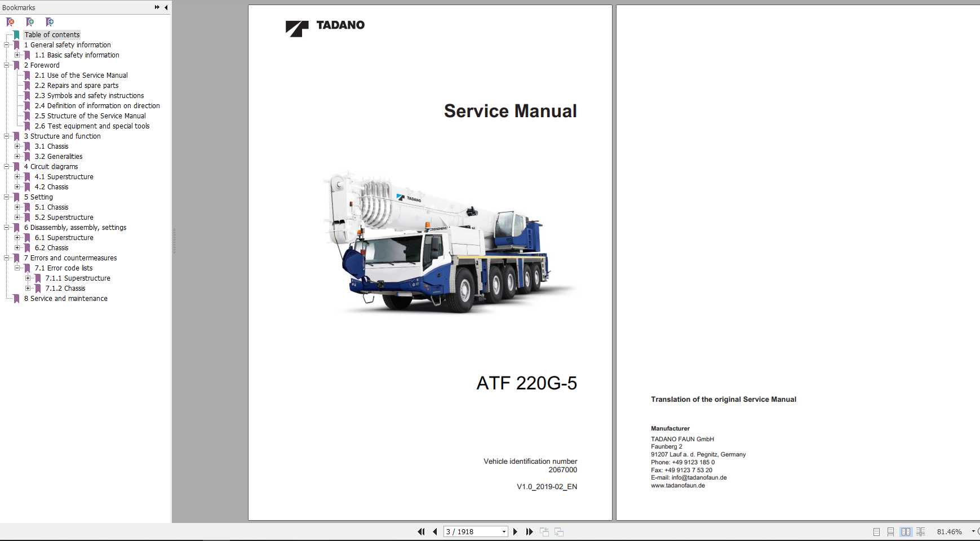Open bookmark 8 Service and maintenance

click(x=65, y=299)
